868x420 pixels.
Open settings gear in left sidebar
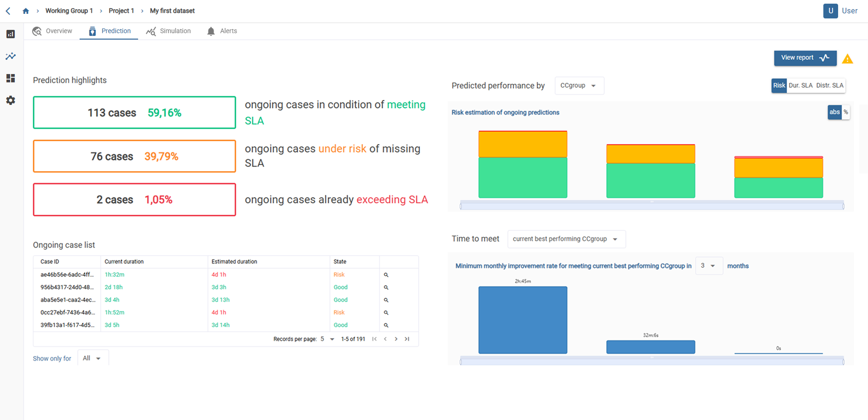[x=11, y=100]
